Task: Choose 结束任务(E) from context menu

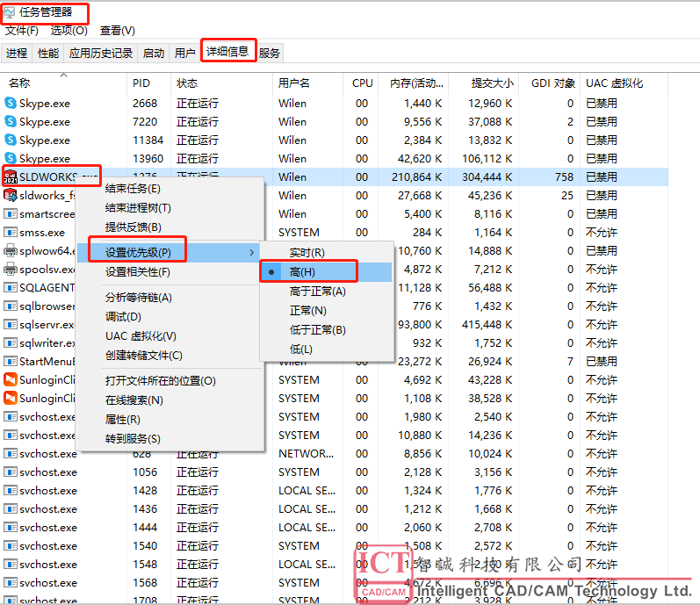Action: [x=170, y=189]
